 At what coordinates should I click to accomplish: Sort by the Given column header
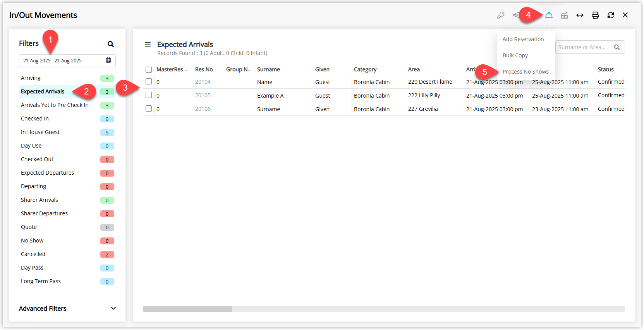click(322, 69)
